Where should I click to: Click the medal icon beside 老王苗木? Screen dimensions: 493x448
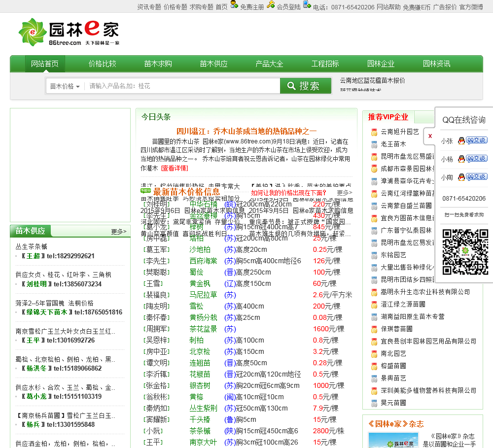pyautogui.click(x=374, y=144)
